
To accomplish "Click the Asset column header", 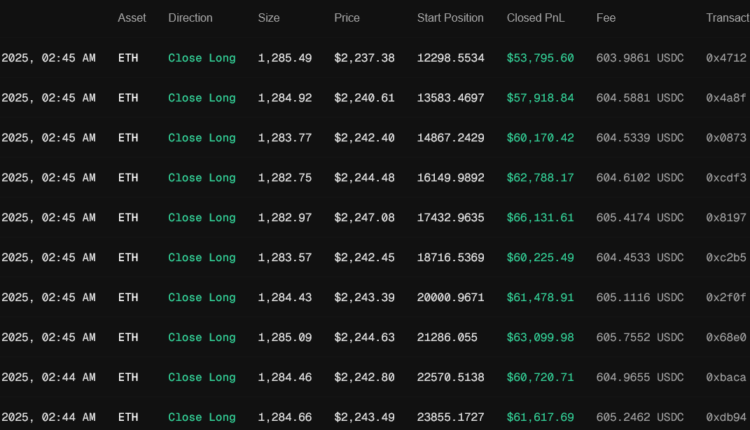I will (x=131, y=18).
